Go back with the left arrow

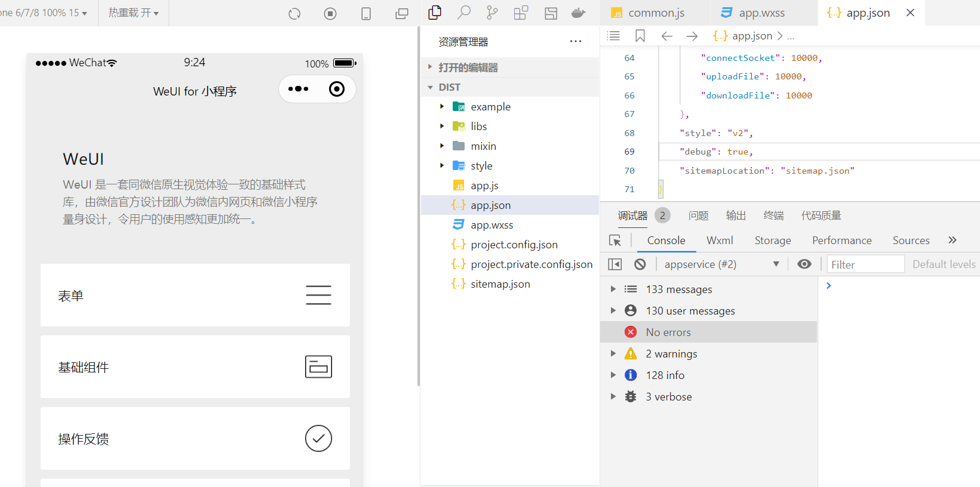667,36
